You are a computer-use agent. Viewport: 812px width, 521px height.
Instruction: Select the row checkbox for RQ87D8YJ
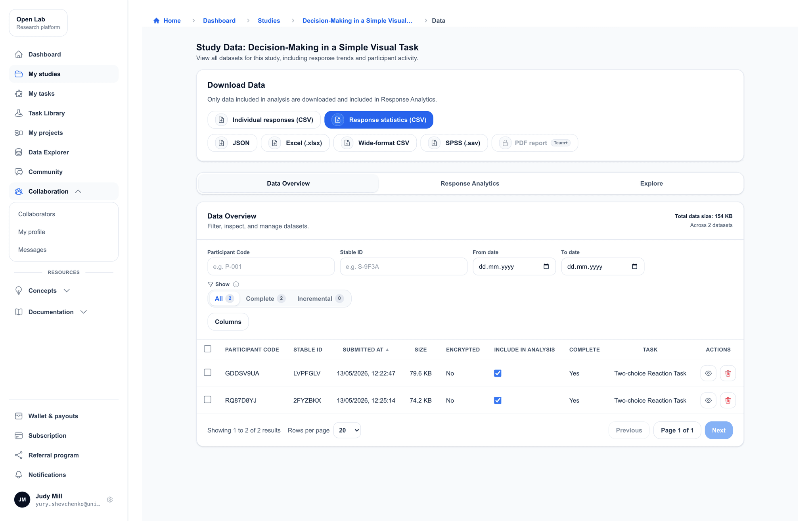[x=207, y=400]
